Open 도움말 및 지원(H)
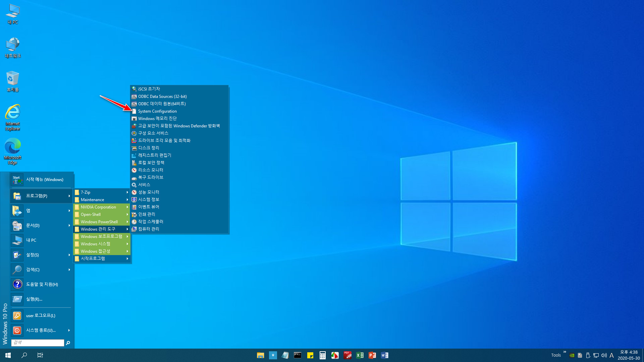Screen dimensions: 644x362 pyautogui.click(x=41, y=284)
